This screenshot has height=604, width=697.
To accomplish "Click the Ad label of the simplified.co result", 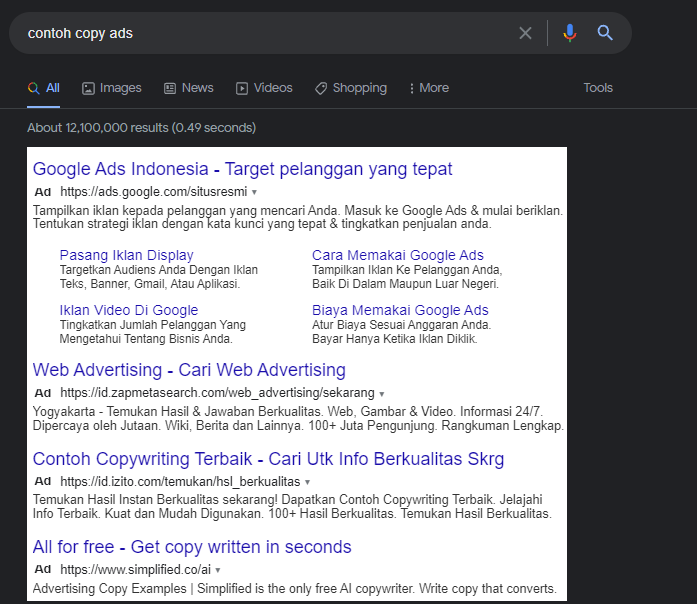I will pyautogui.click(x=43, y=569).
